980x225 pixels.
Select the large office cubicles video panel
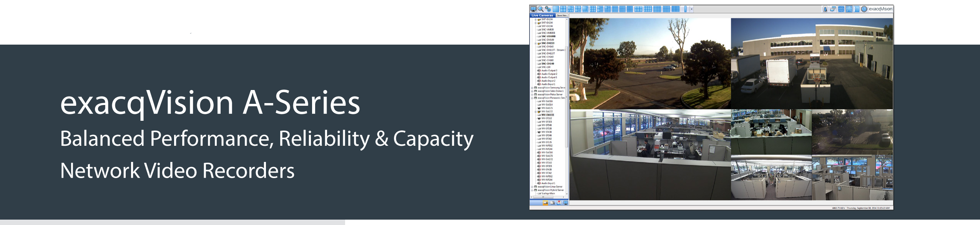tap(649, 155)
